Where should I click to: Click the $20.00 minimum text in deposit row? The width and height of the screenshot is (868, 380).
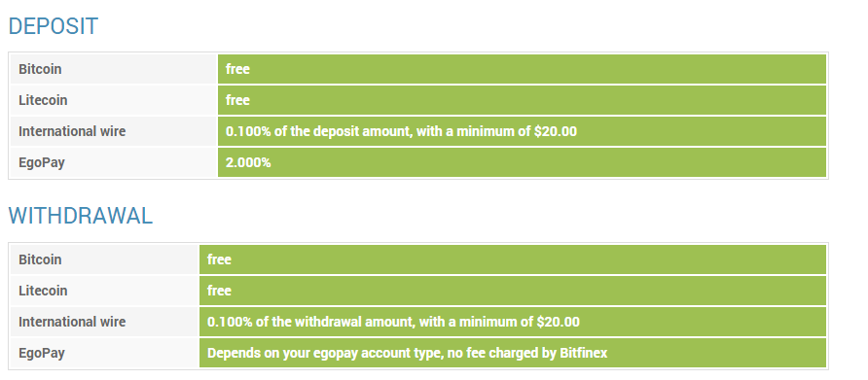[556, 131]
